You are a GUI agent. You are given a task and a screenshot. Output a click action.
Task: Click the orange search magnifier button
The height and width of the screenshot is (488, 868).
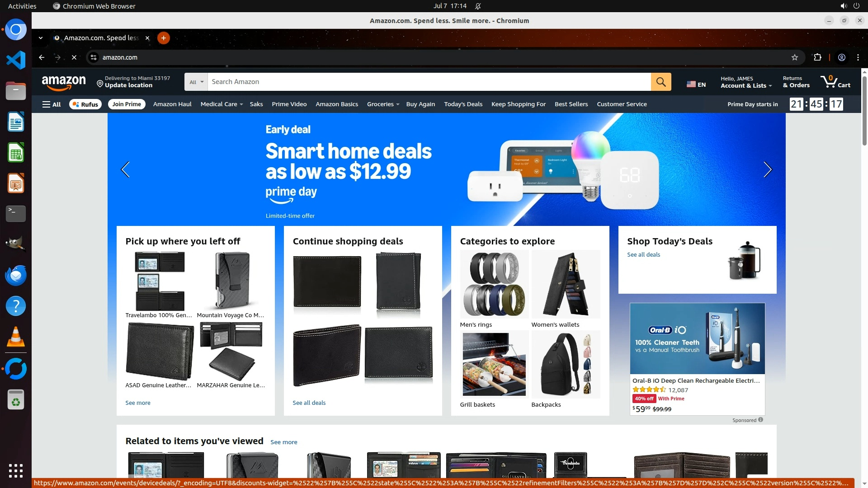tap(660, 82)
